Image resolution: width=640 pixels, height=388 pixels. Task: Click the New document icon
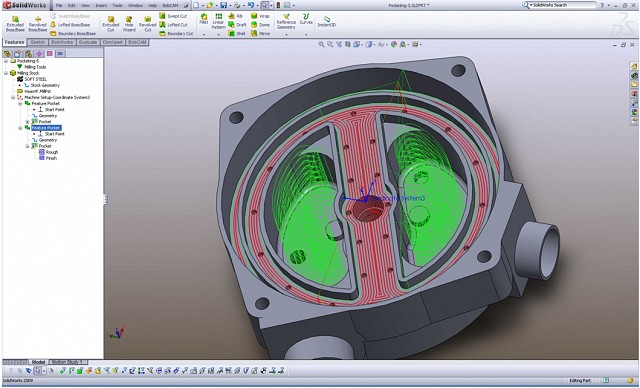[x=196, y=5]
